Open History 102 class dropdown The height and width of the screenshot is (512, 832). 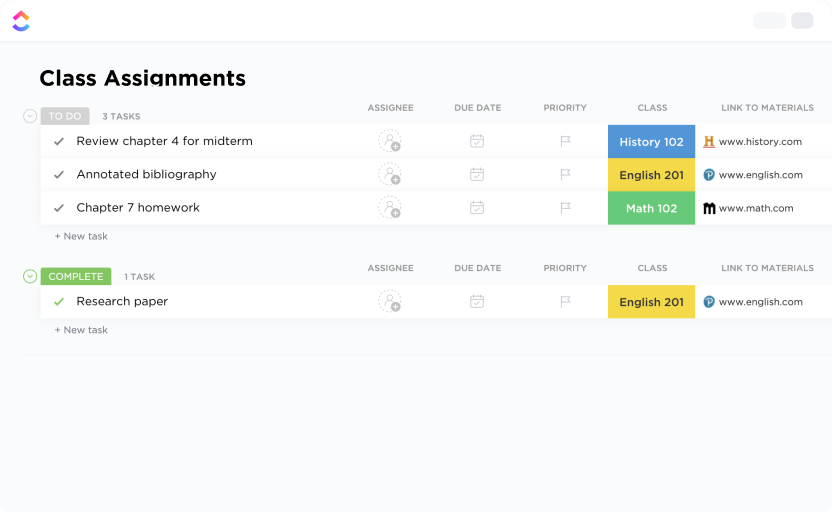[651, 142]
